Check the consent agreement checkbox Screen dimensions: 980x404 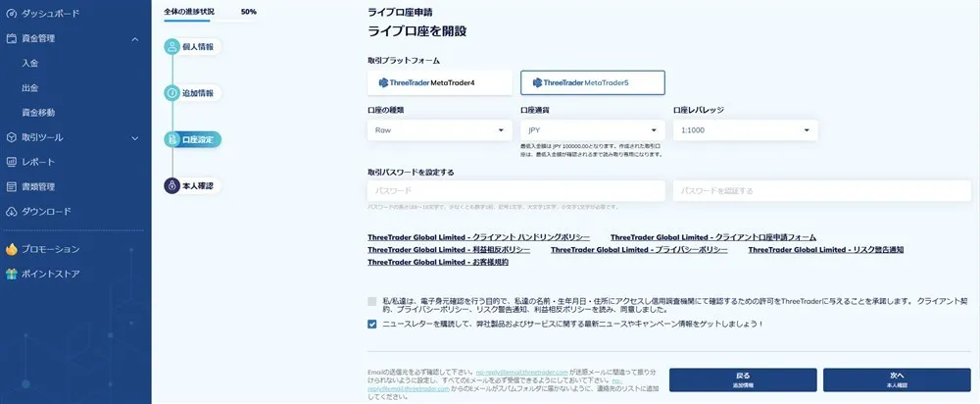[x=372, y=301]
